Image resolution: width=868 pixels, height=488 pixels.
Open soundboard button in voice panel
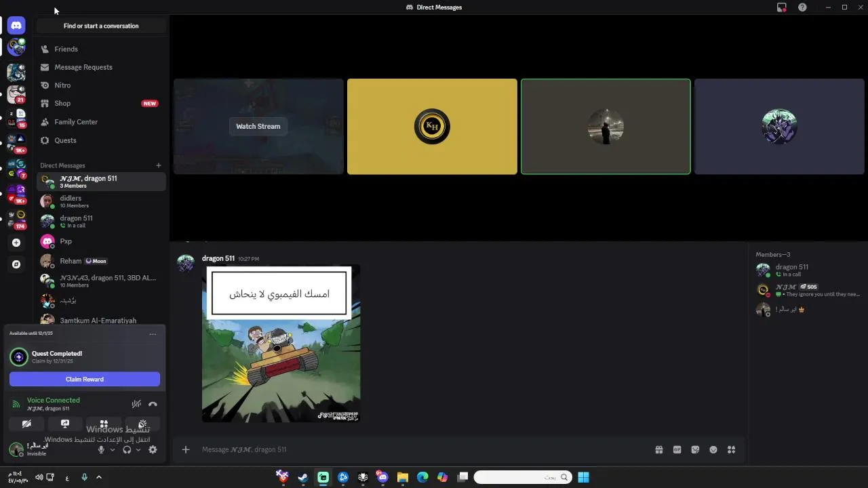pos(142,424)
